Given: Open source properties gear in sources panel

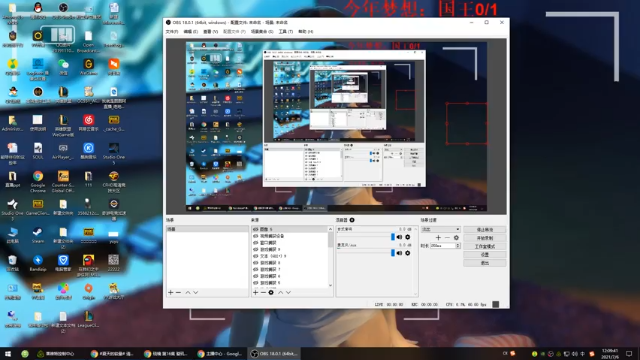Looking at the screenshot, I should [x=271, y=292].
